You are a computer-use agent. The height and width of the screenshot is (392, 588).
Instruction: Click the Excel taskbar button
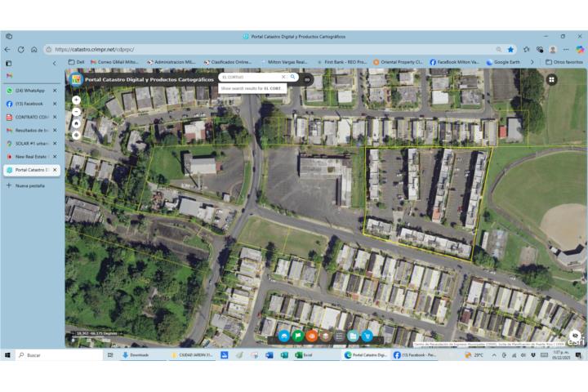click(x=304, y=355)
